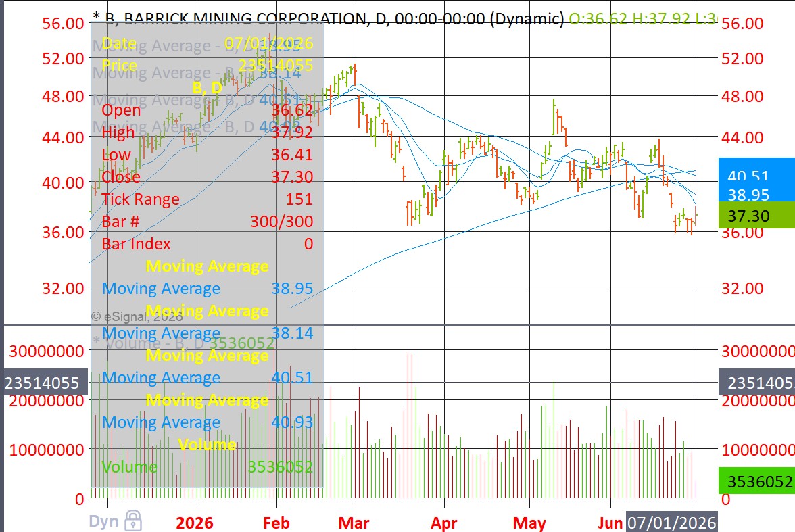Select the yellow Price row in the data window
Image resolution: width=795 pixels, height=532 pixels.
click(x=208, y=66)
